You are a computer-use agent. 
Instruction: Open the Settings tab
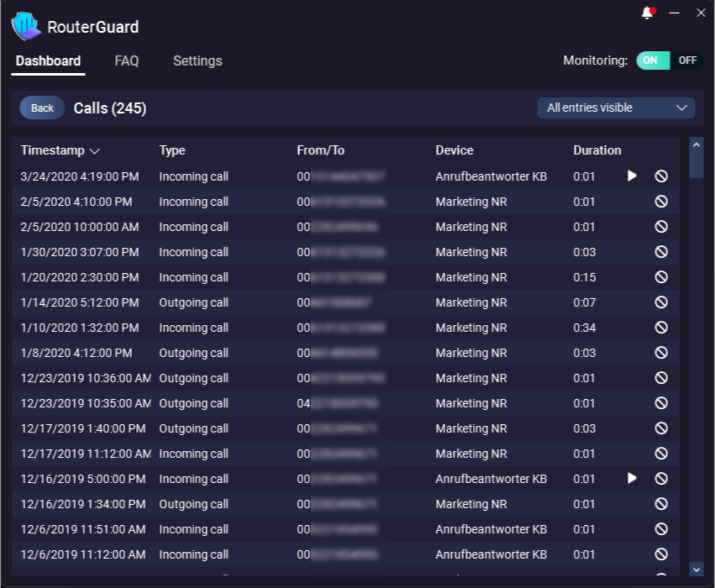point(197,60)
